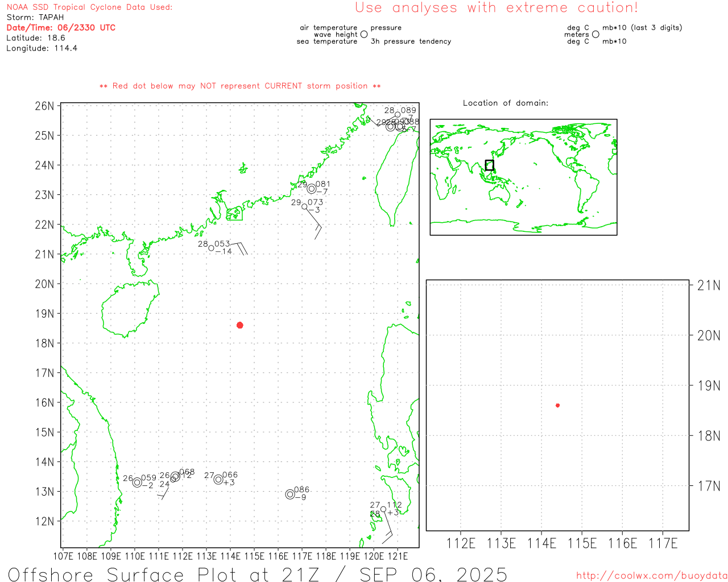
Task: Click the '3h pressure tendency' legend label
Action: point(411,41)
